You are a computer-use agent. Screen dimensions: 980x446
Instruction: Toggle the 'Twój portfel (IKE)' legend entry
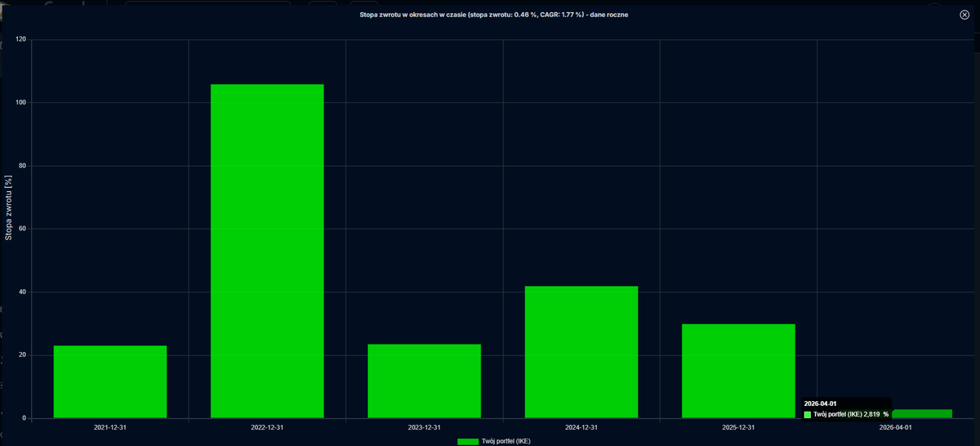click(x=494, y=442)
